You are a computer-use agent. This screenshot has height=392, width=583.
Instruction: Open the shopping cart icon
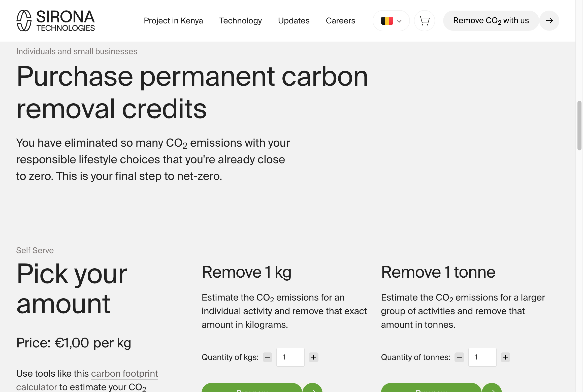point(424,21)
